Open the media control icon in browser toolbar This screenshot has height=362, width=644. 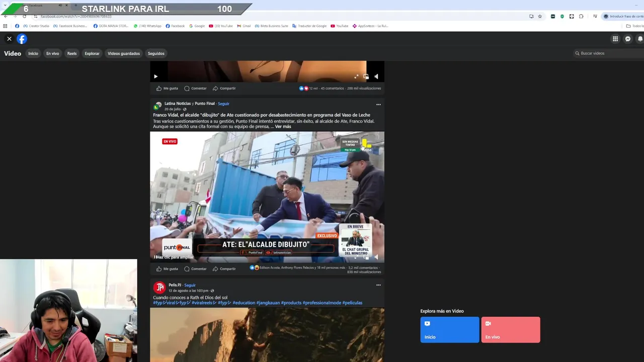click(x=595, y=17)
